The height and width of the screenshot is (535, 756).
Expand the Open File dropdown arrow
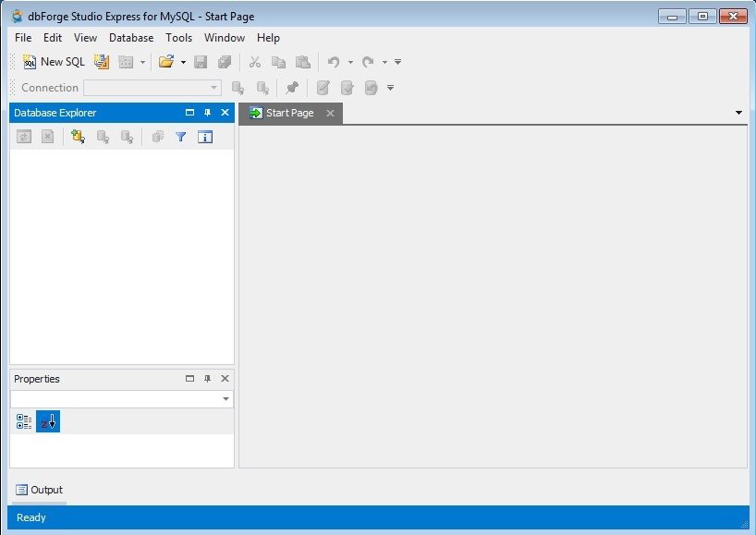pyautogui.click(x=183, y=62)
